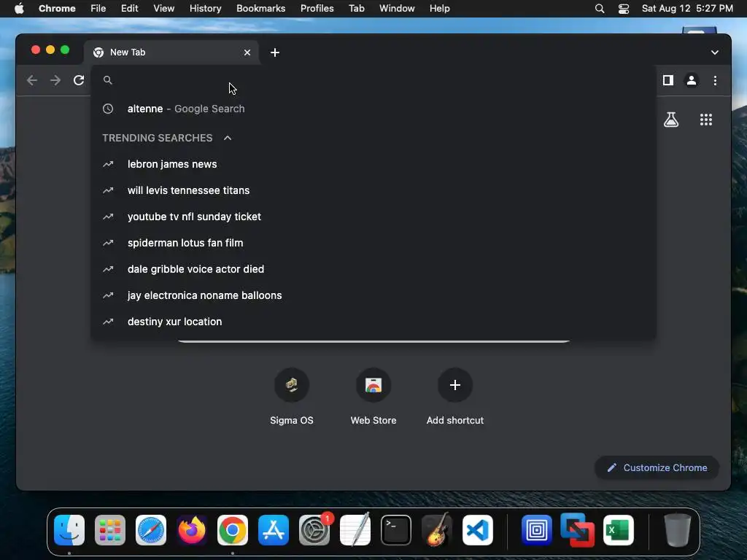Open the File menu
Image resolution: width=747 pixels, height=560 pixels.
click(98, 9)
